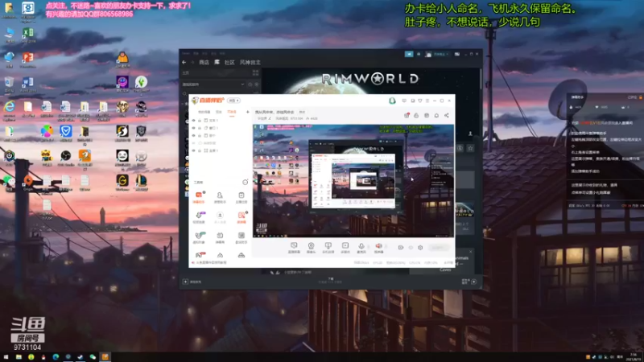Image resolution: width=644 pixels, height=362 pixels.
Task: Click the start streaming button
Action: (x=438, y=248)
